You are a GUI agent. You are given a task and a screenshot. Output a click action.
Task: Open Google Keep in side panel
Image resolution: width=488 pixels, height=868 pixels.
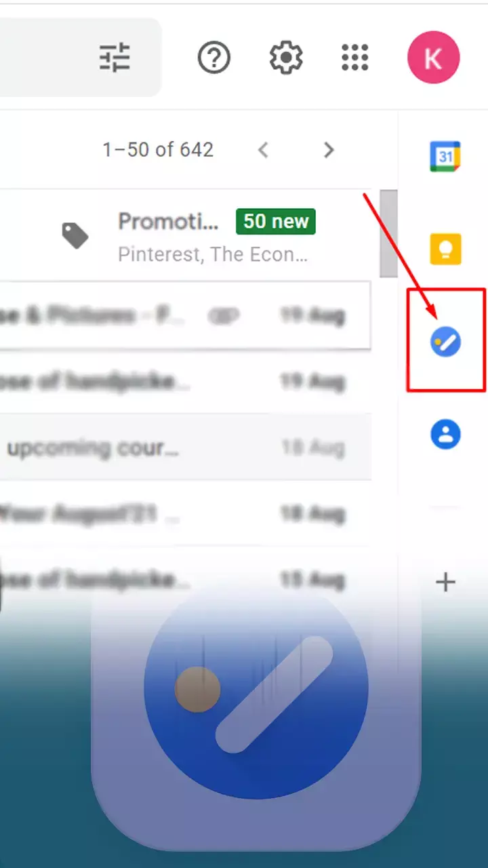click(x=445, y=249)
